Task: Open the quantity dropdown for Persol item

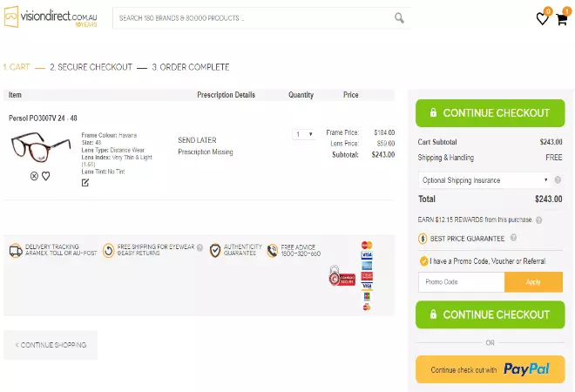Action: pos(304,134)
